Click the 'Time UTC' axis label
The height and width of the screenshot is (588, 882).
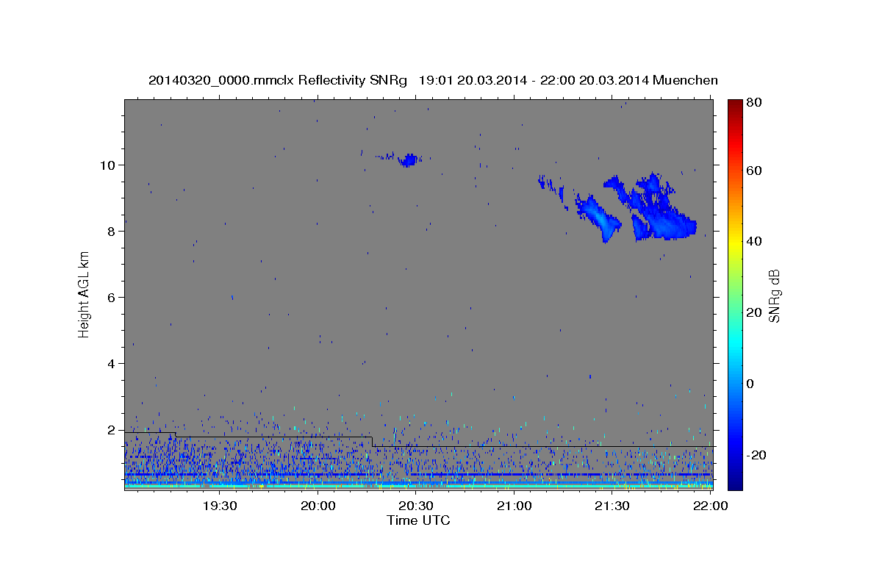coord(418,520)
